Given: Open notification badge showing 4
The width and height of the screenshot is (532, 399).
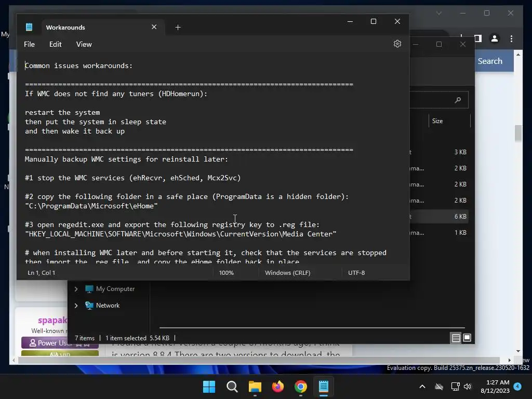Looking at the screenshot, I should click(x=517, y=387).
